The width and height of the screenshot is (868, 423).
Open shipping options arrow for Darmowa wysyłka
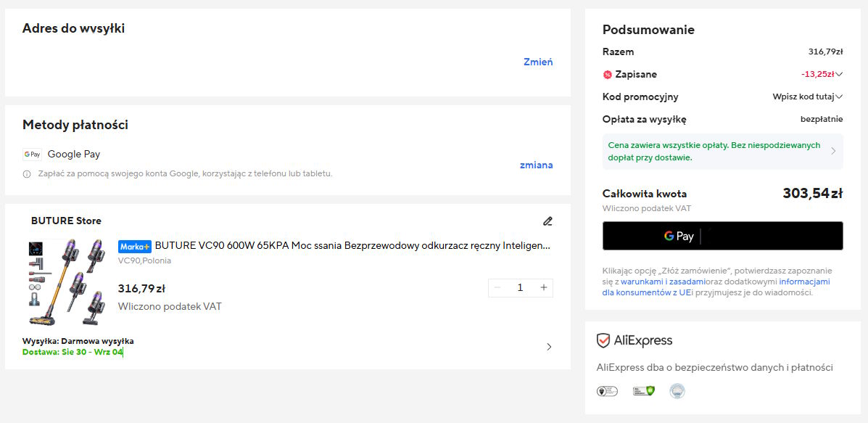coord(549,347)
